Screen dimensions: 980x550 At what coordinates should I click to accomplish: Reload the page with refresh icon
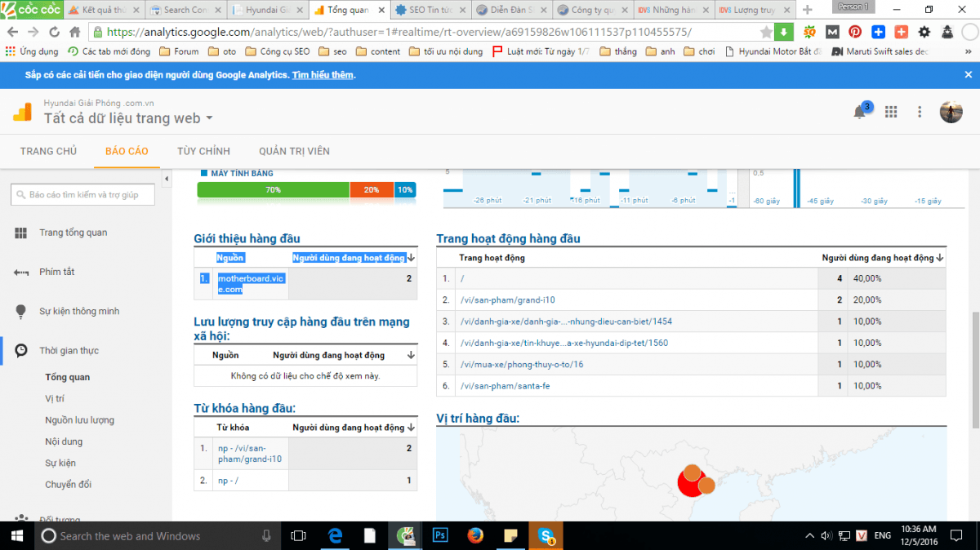(x=53, y=32)
